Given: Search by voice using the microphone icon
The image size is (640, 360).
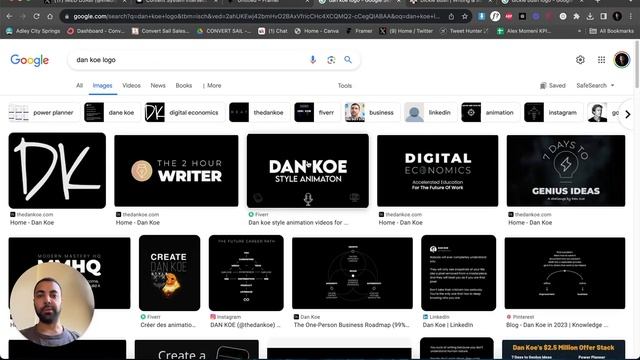Looking at the screenshot, I should 313,60.
